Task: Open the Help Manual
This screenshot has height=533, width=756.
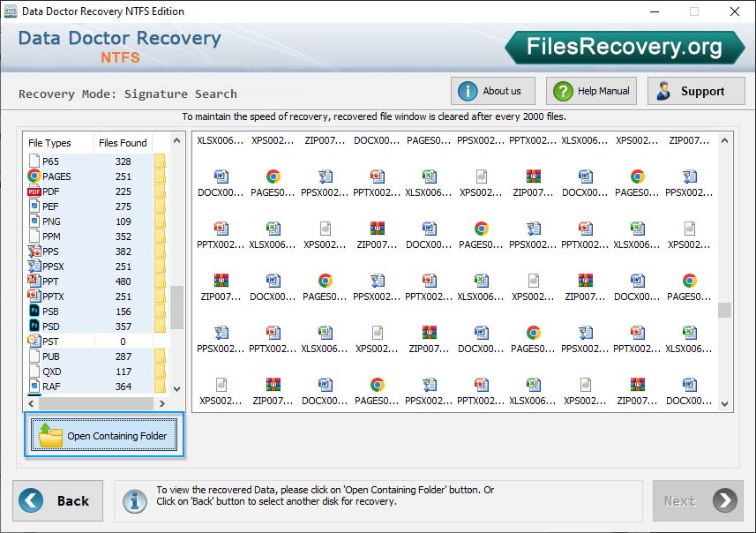Action: click(591, 91)
